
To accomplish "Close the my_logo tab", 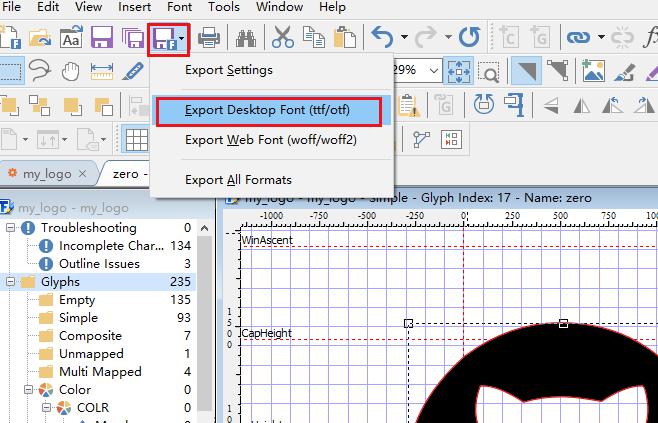I will point(83,173).
